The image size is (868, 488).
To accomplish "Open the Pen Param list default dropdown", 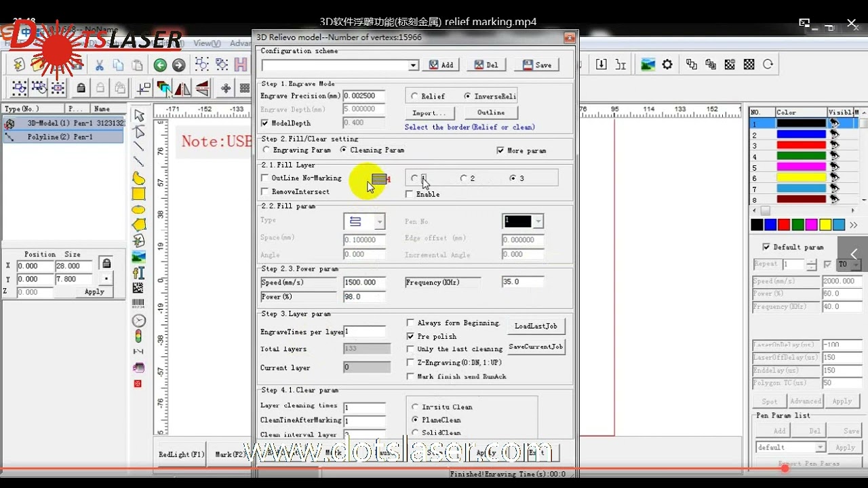I will (x=821, y=447).
